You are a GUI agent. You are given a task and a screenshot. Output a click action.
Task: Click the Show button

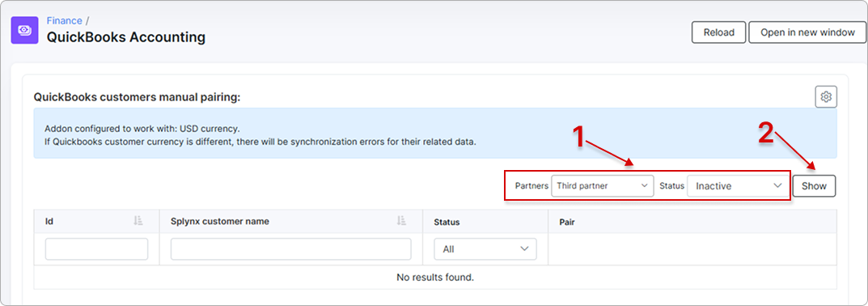[x=814, y=186]
